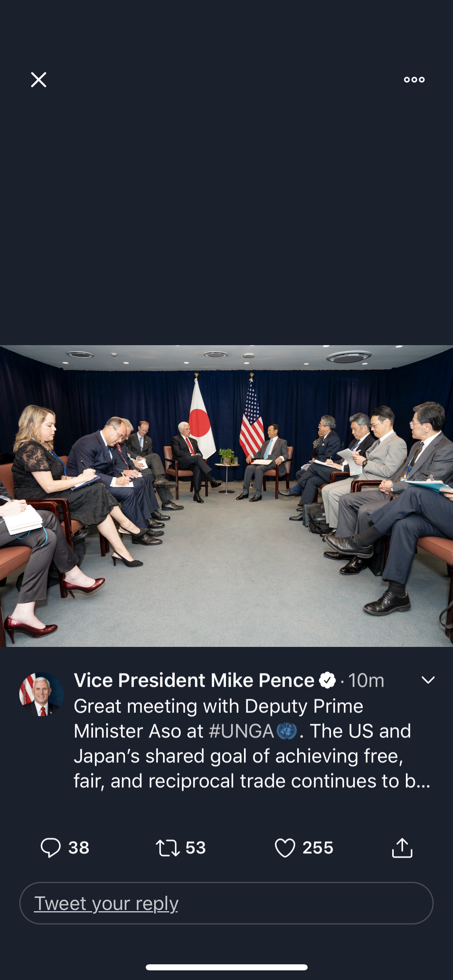
Task: Tap the home indicator bar at bottom
Action: coord(226,967)
